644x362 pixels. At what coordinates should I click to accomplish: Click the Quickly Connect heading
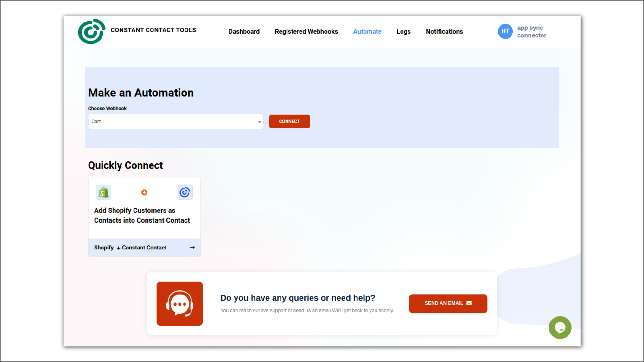point(126,165)
